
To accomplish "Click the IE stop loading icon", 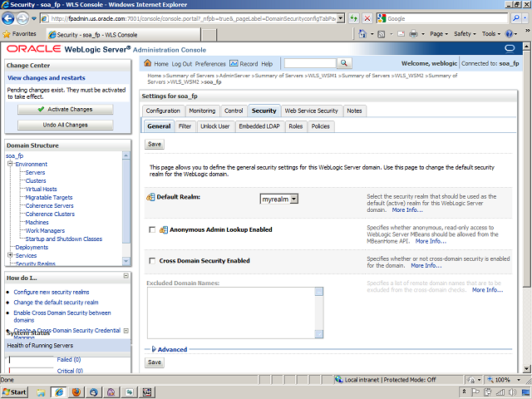I will [369, 18].
